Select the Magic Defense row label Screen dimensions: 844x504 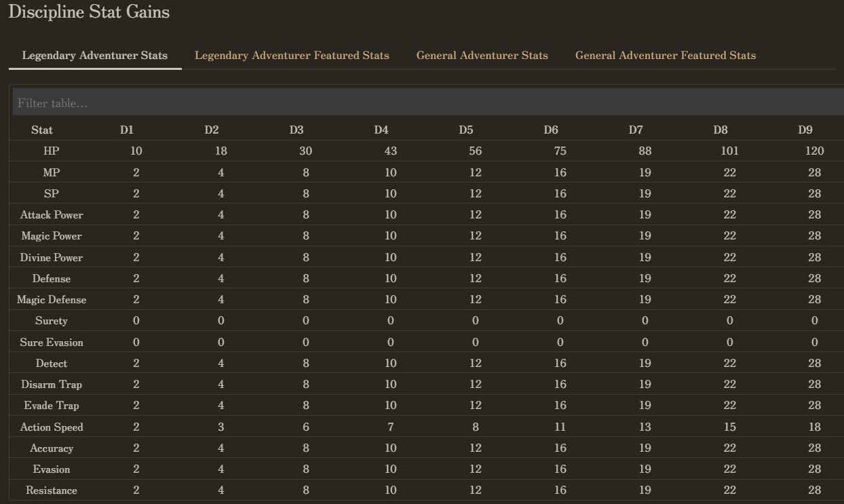click(52, 300)
